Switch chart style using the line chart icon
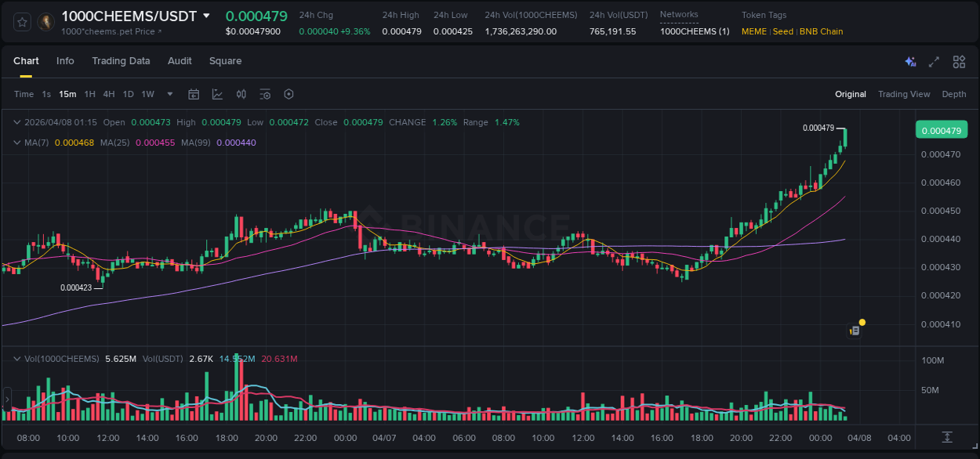980x459 pixels. [x=216, y=94]
